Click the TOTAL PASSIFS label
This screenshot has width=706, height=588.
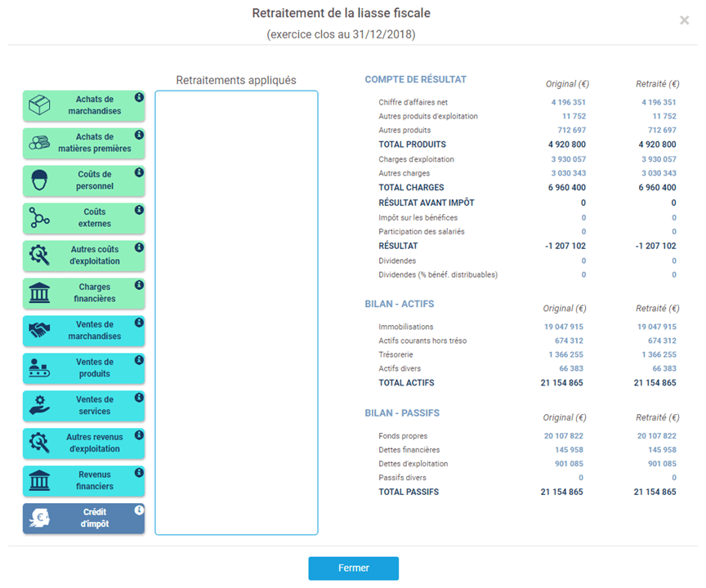coord(409,492)
